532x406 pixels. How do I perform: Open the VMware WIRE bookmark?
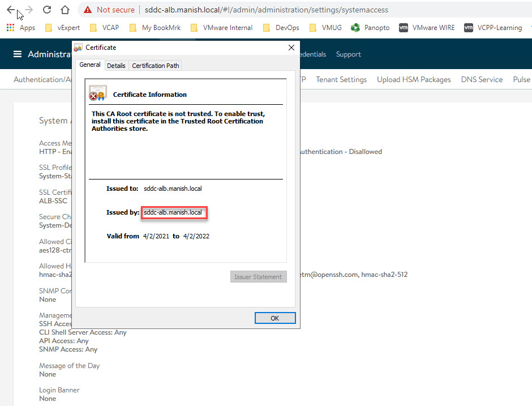427,28
